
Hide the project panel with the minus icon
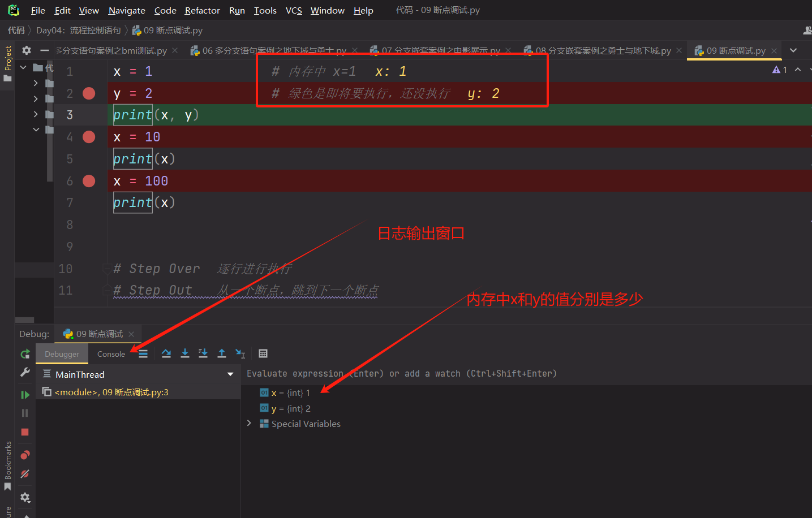point(45,50)
